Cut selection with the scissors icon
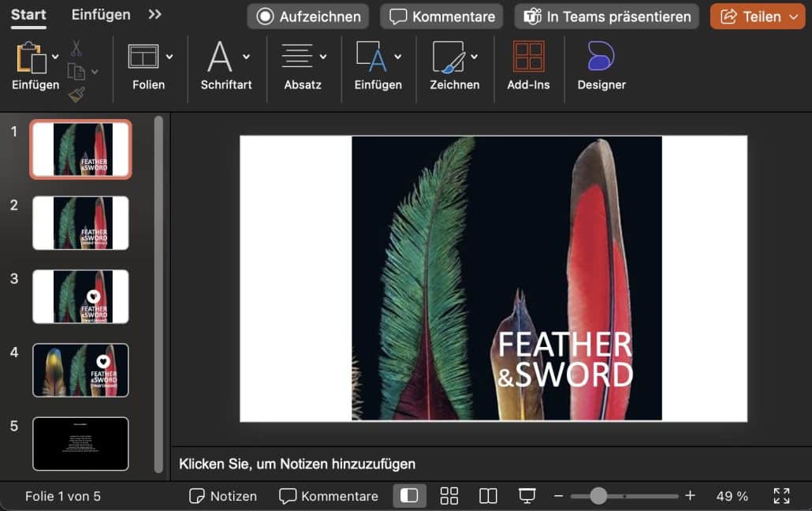 (x=76, y=48)
